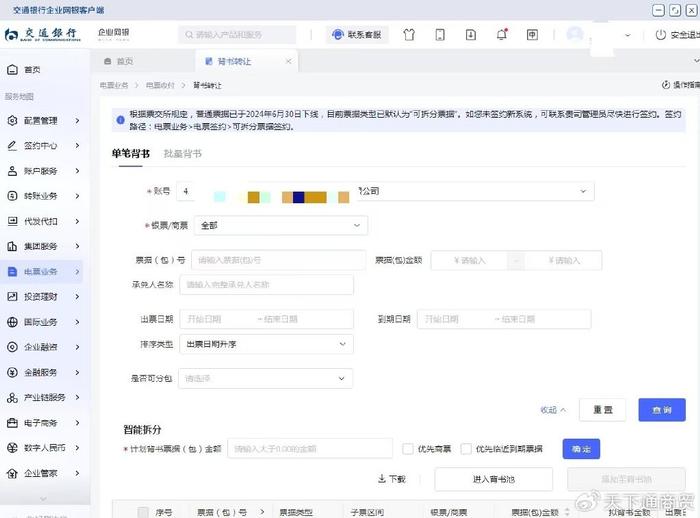The image size is (700, 518).
Task: Collapse the search filters via 收起
Action: coord(553,410)
